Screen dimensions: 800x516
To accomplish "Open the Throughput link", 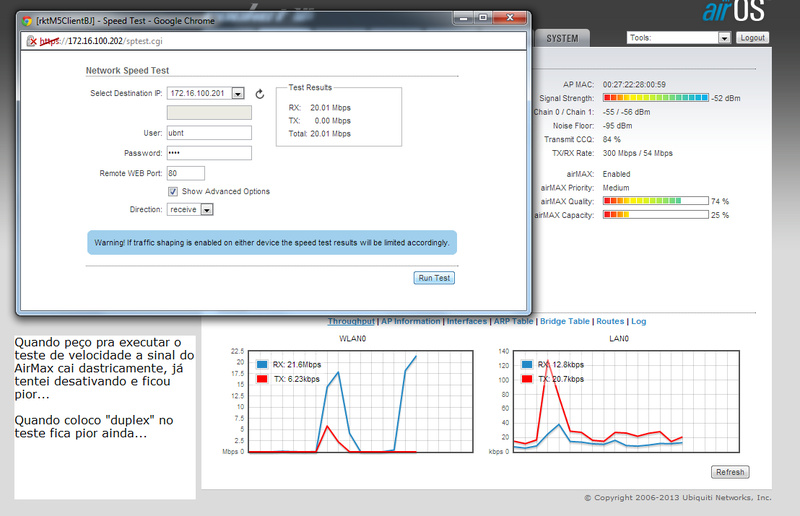I will tap(351, 321).
